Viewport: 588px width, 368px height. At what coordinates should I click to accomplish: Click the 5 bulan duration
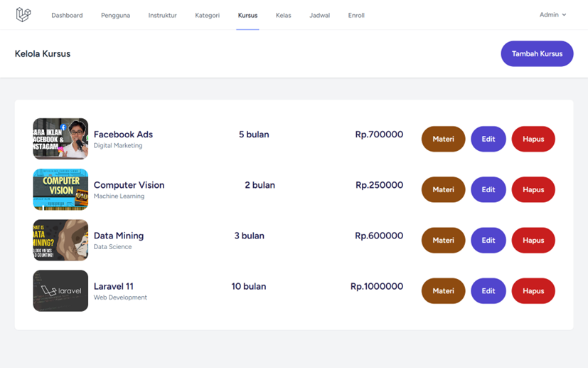point(254,135)
